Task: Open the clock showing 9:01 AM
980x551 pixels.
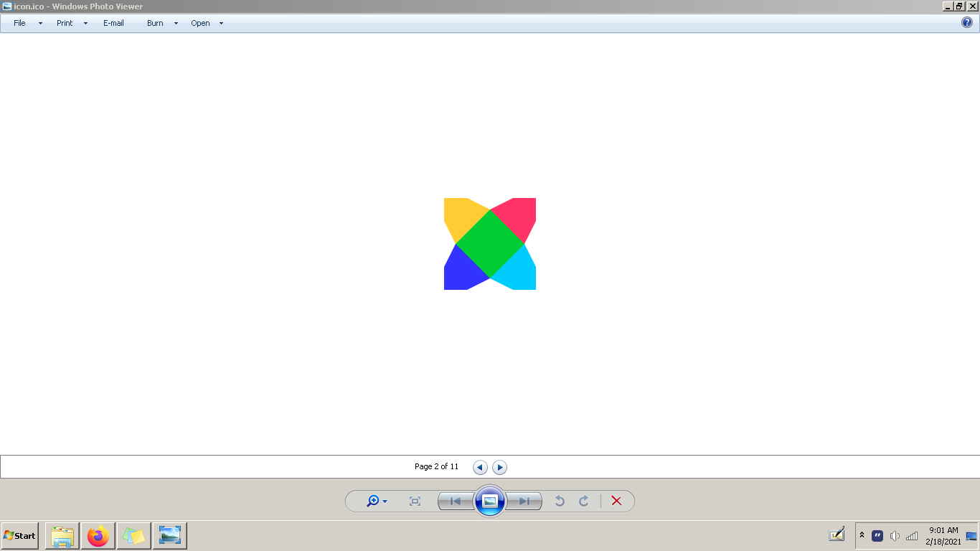Action: pos(943,536)
